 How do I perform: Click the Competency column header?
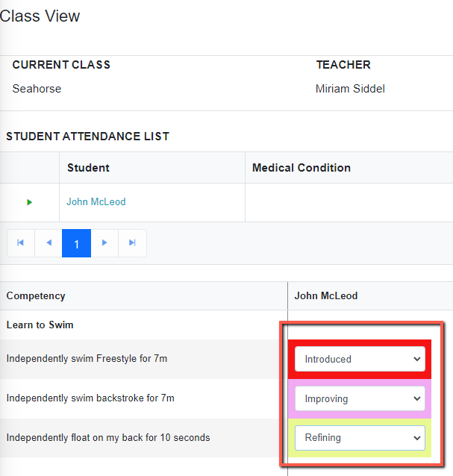click(36, 296)
